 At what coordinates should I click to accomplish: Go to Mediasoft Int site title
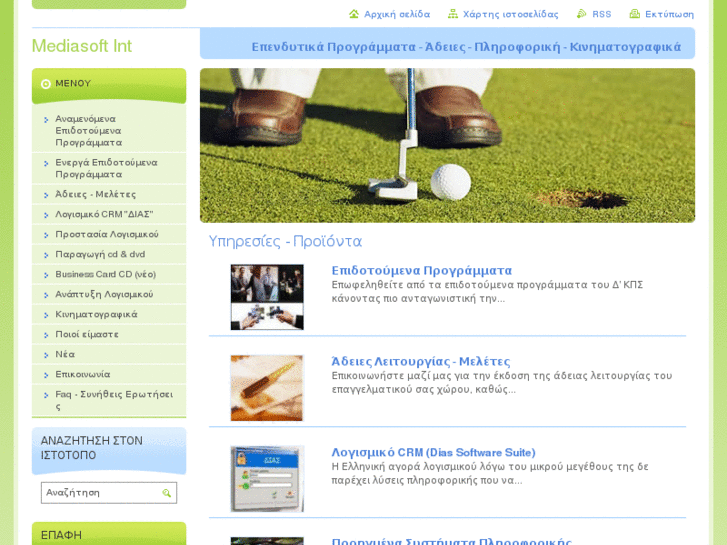tap(82, 46)
